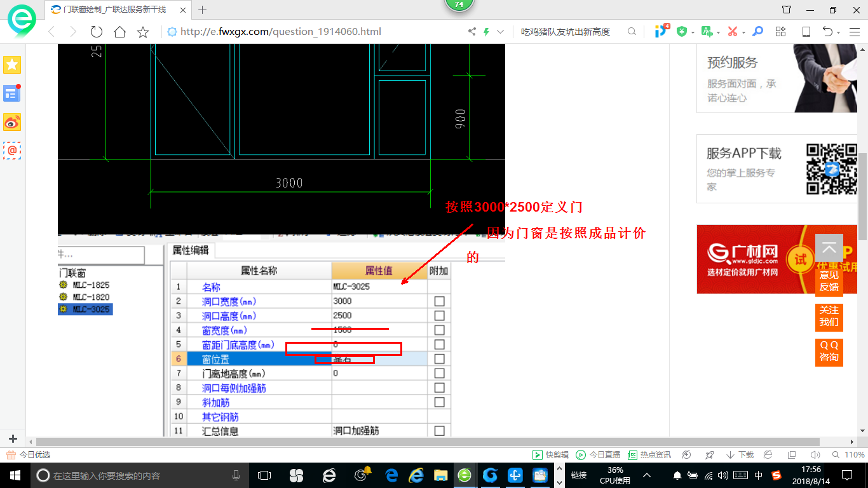Open 热点资讯 in status bar

pos(649,455)
